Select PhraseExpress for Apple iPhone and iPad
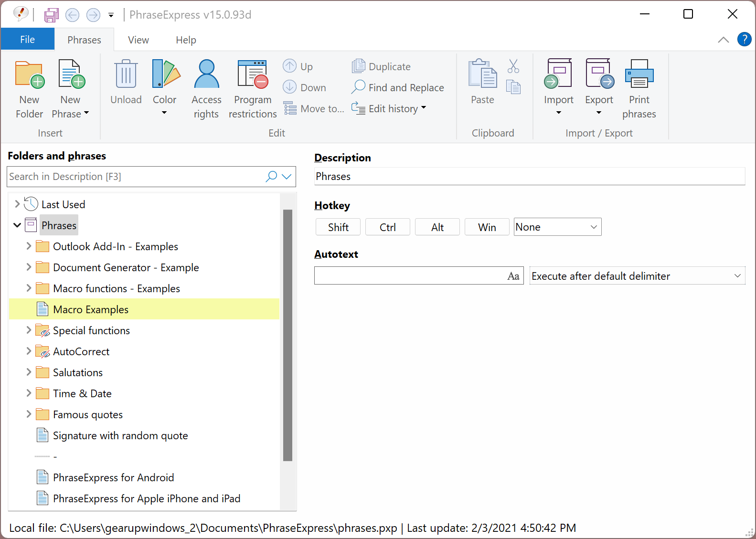This screenshot has width=756, height=539. click(x=147, y=498)
